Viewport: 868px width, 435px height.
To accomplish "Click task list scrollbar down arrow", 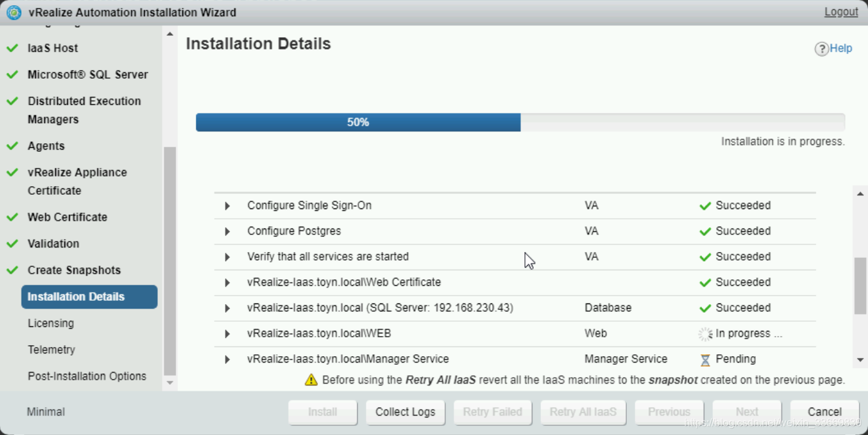I will (x=860, y=360).
